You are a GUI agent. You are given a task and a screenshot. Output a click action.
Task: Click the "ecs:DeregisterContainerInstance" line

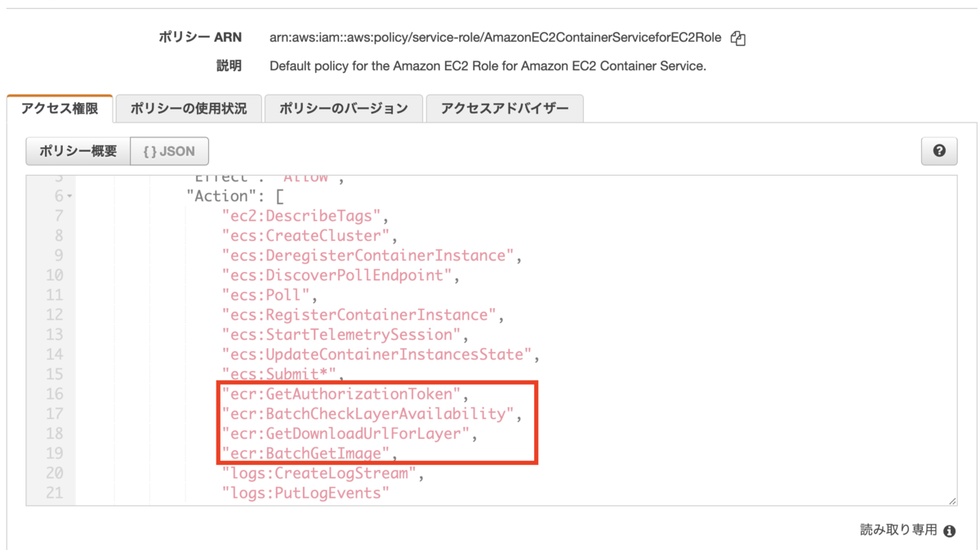click(x=372, y=255)
